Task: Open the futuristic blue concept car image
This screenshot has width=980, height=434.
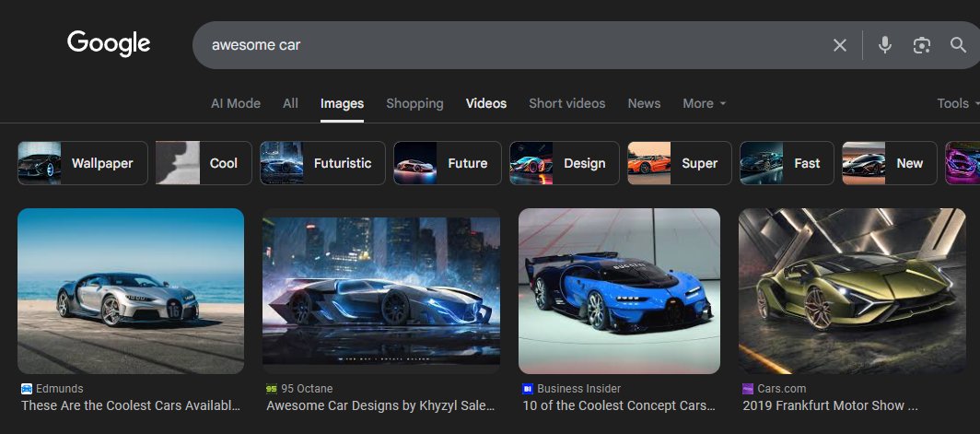Action: [x=381, y=291]
